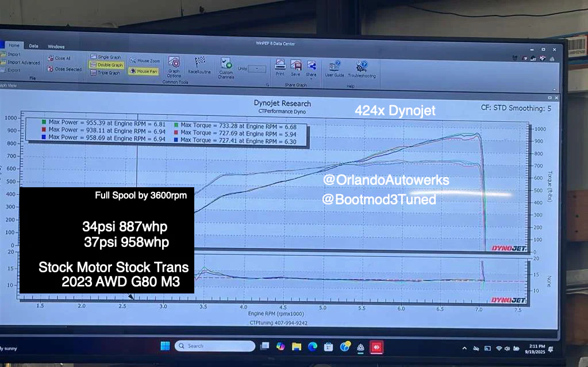Open Troubleshooting help
This screenshot has height=367, width=588.
(x=362, y=70)
